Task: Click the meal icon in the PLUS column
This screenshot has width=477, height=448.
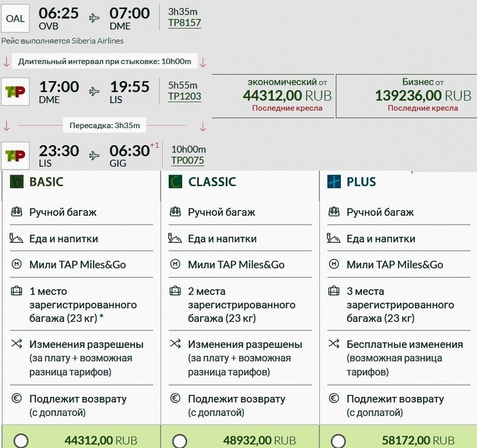Action: click(x=334, y=239)
